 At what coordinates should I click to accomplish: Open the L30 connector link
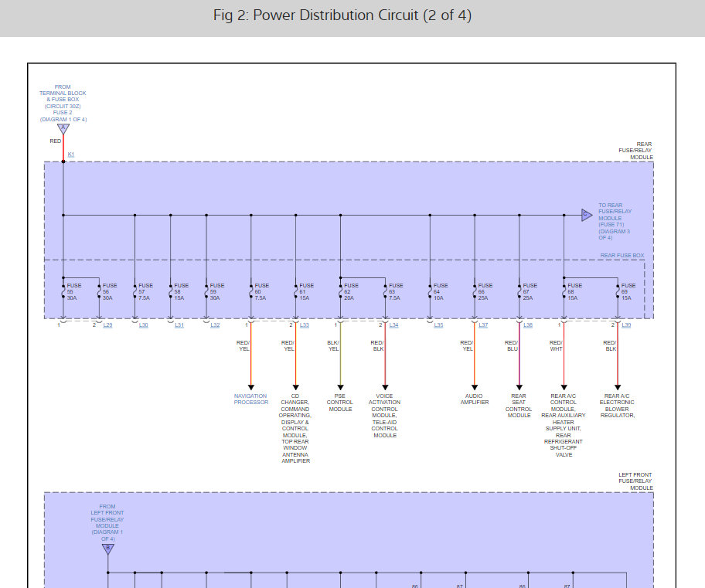144,325
